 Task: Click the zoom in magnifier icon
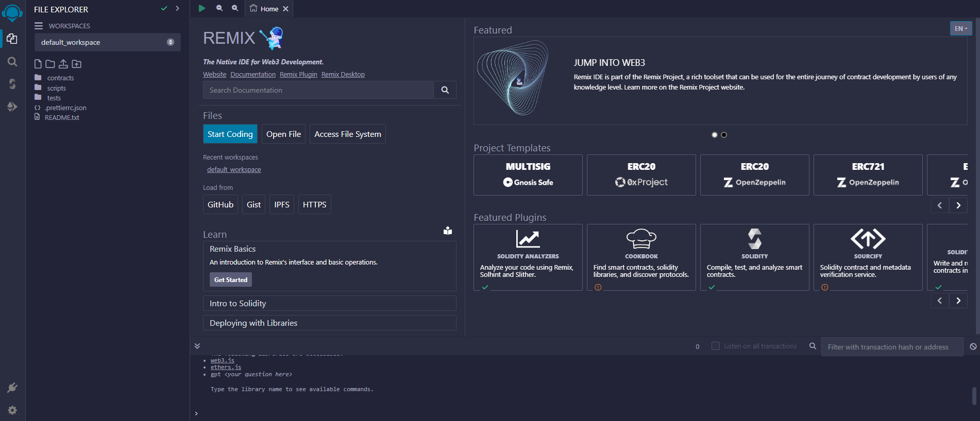[x=235, y=8]
